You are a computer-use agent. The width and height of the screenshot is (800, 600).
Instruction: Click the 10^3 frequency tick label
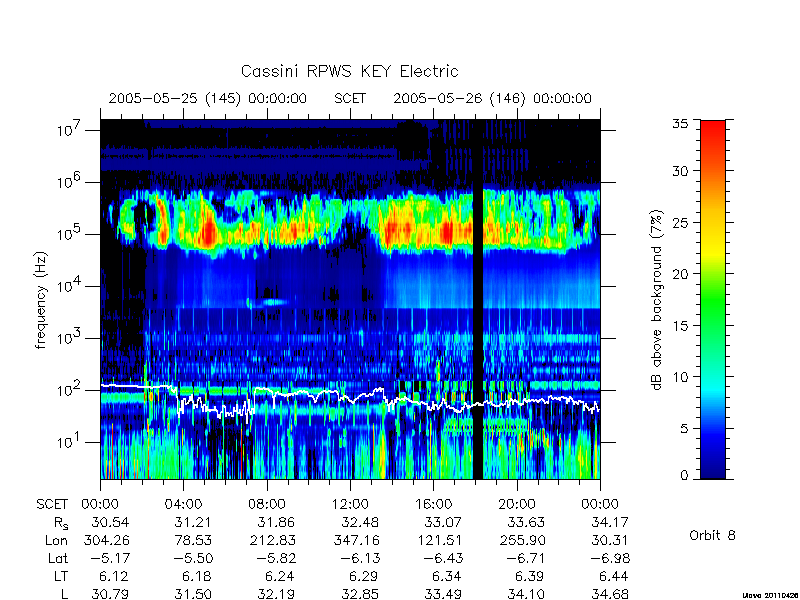69,338
